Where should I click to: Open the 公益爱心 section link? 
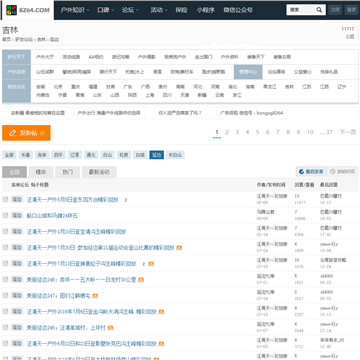click(303, 72)
